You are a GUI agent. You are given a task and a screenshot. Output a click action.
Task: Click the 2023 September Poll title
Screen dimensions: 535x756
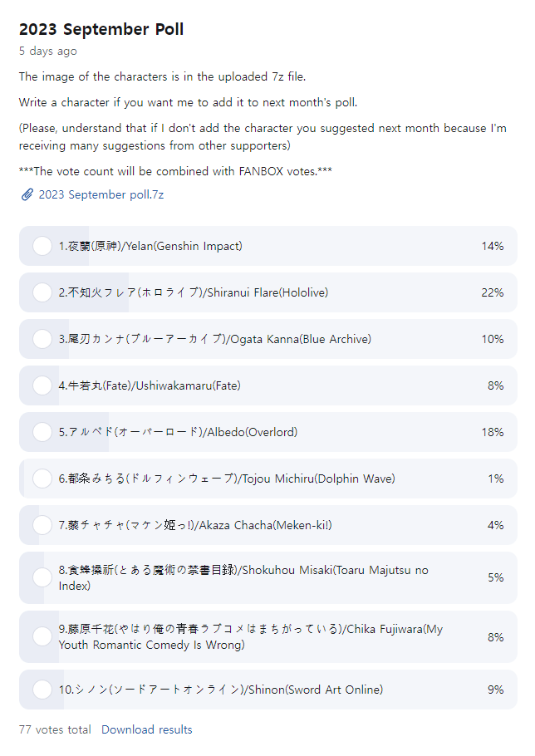[101, 30]
